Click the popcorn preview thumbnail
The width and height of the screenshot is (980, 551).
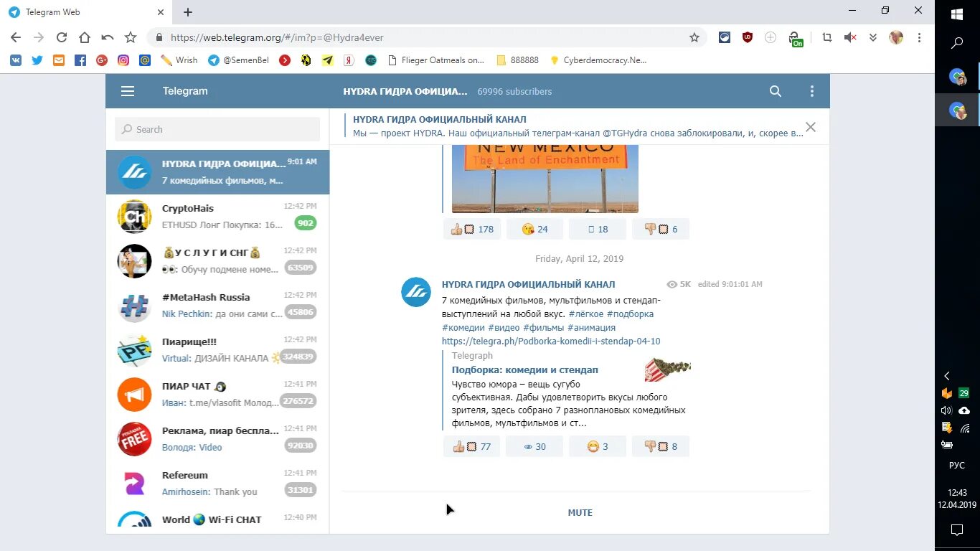[x=668, y=369]
